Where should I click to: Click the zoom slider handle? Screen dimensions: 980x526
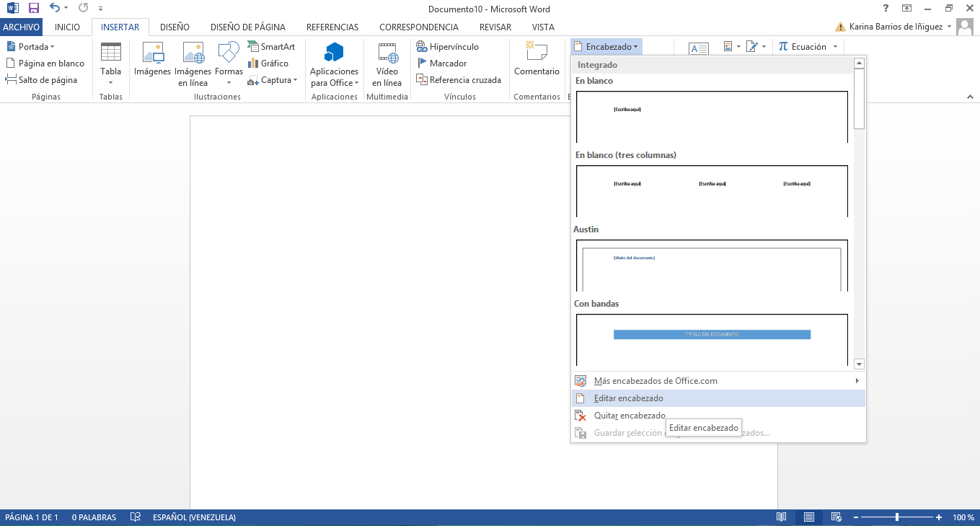coord(897,517)
